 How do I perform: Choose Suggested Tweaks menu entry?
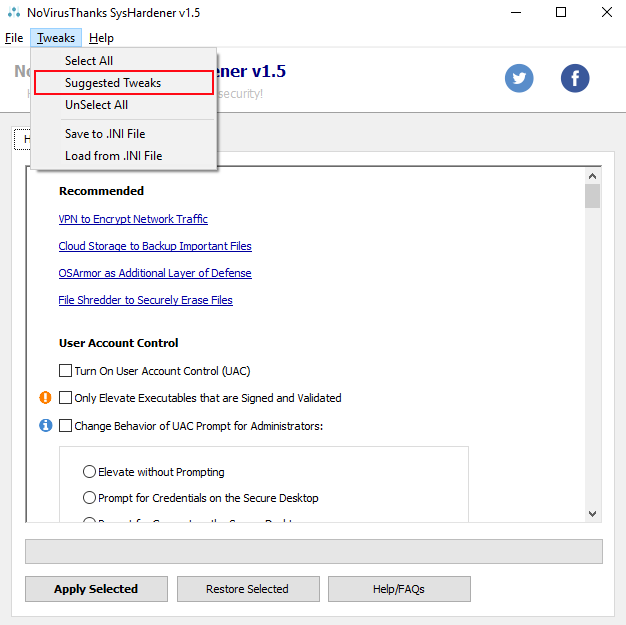pos(124,83)
